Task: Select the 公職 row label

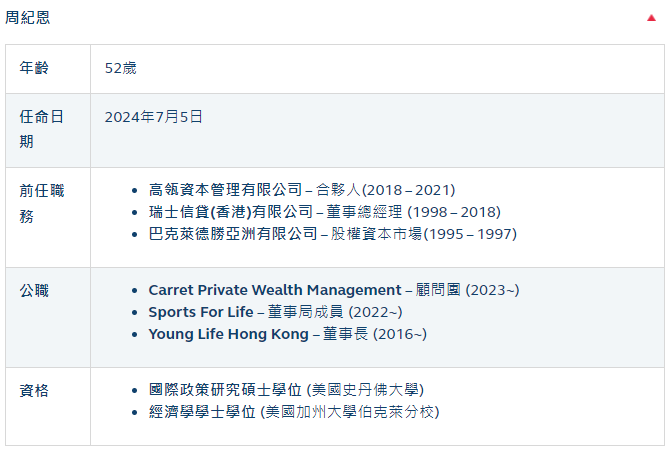Action: tap(34, 291)
